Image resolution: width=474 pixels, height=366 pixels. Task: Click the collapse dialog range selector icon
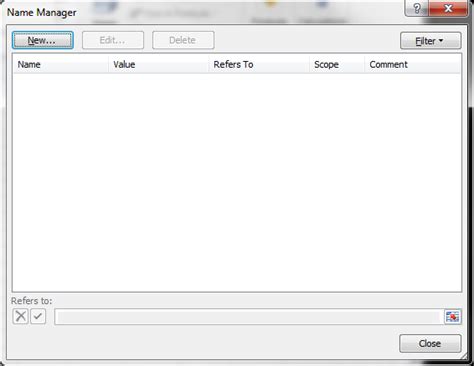[x=452, y=316]
